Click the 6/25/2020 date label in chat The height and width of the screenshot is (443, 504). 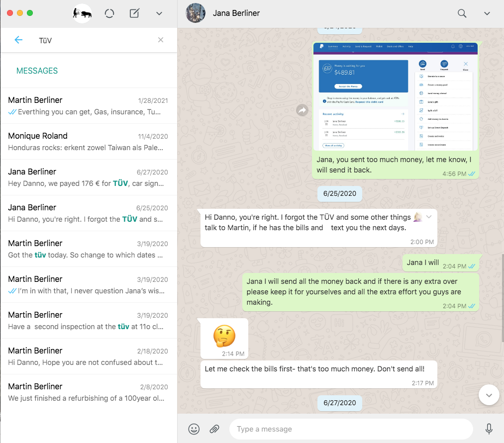[340, 194]
